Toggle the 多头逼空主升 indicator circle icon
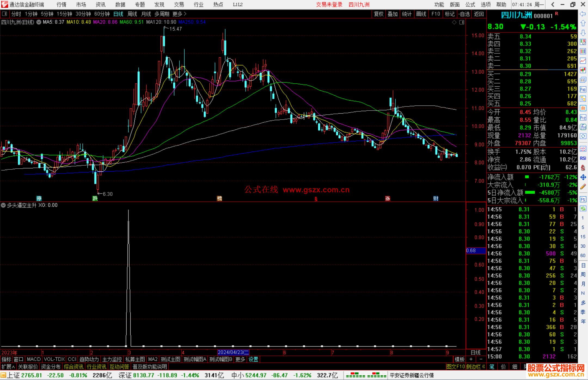The width and height of the screenshot is (588, 380). tap(3, 205)
